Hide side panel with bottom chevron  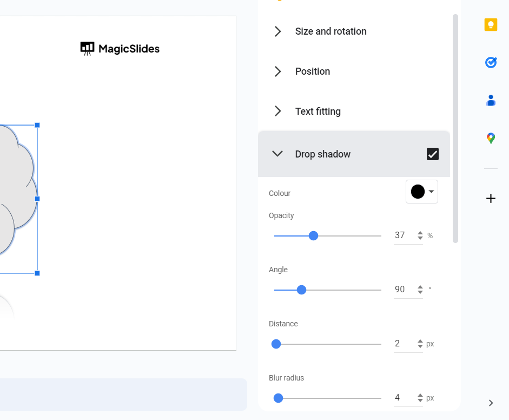click(x=491, y=403)
